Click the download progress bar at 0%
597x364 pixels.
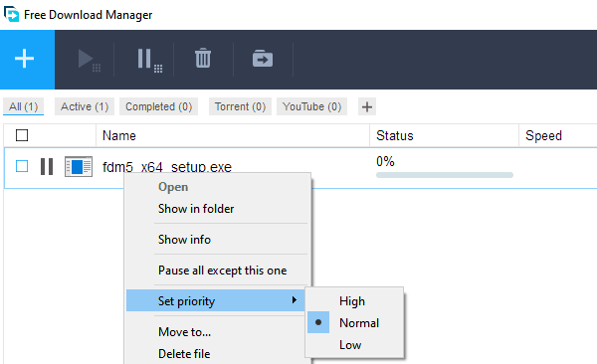coord(445,175)
